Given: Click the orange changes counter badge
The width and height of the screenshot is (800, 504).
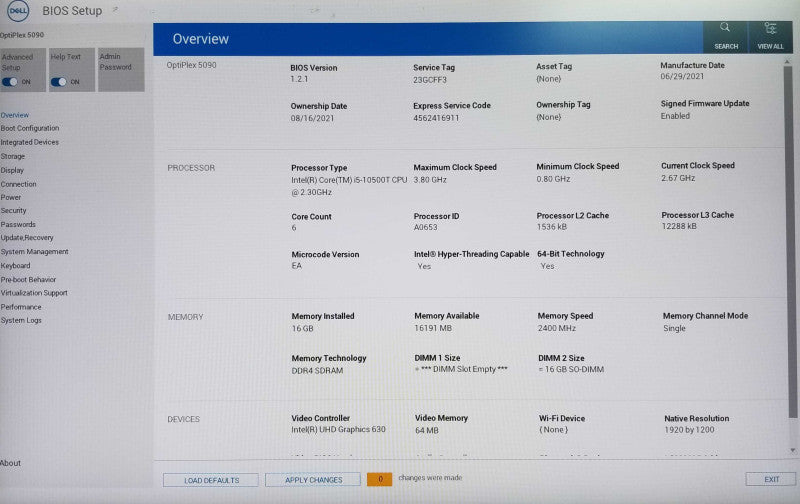Looking at the screenshot, I should coord(380,478).
